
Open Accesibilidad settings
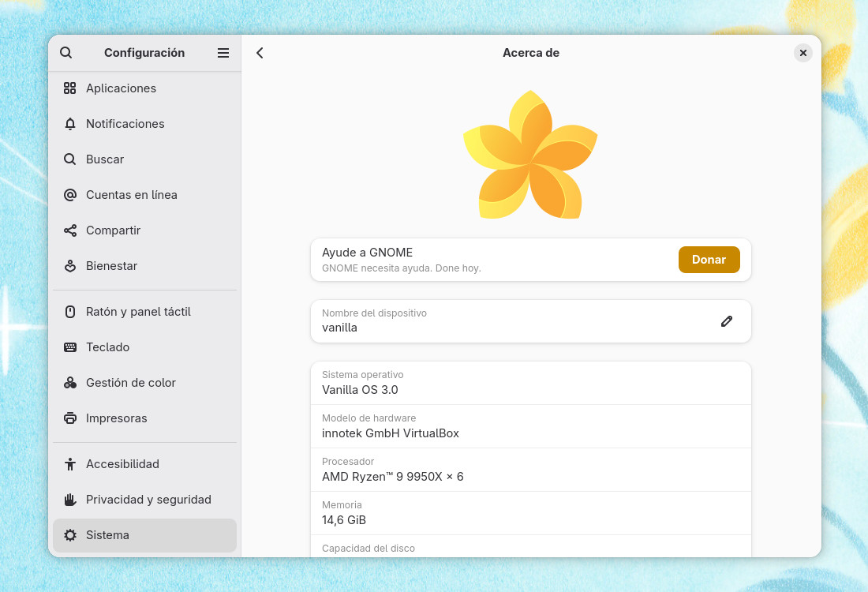tap(144, 464)
